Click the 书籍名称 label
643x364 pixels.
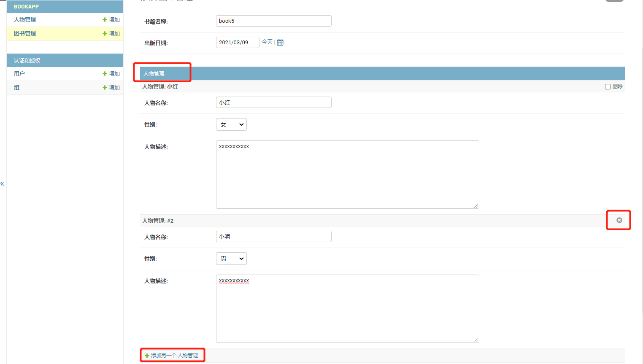click(x=156, y=22)
